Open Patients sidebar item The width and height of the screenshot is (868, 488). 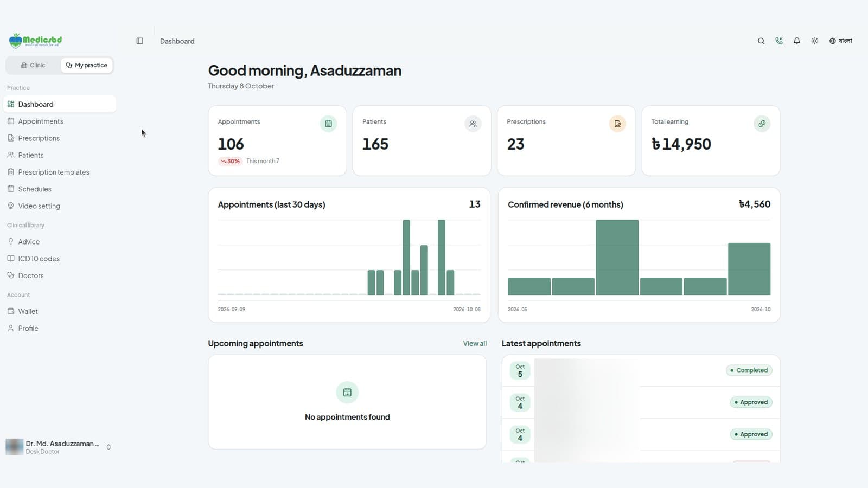click(60, 155)
